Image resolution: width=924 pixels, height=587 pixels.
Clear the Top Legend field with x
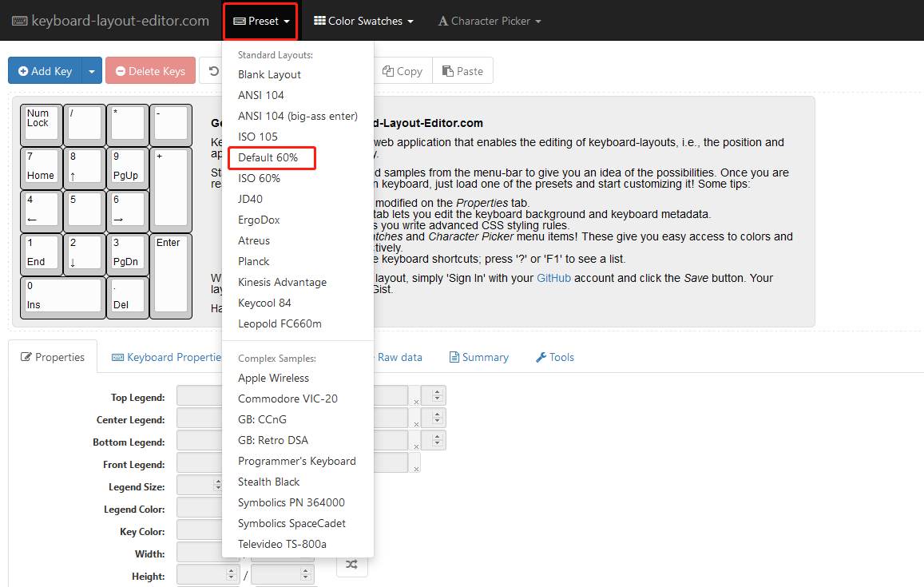416,402
